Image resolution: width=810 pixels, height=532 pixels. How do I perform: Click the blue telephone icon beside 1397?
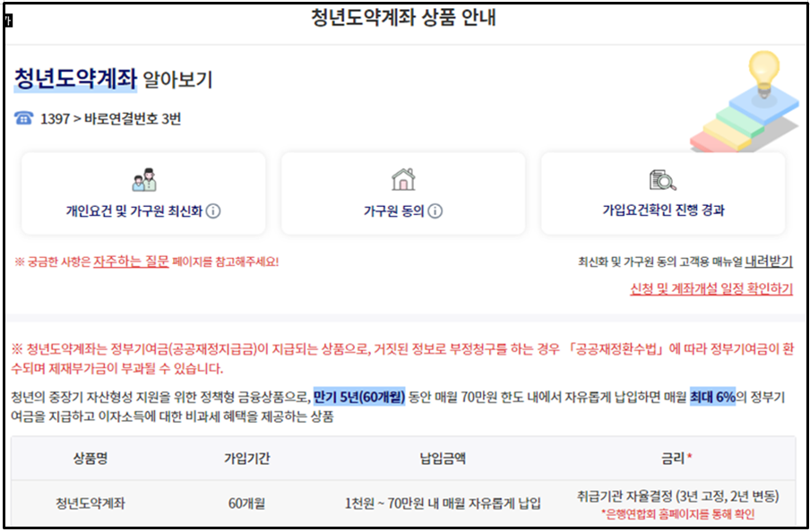pyautogui.click(x=24, y=119)
